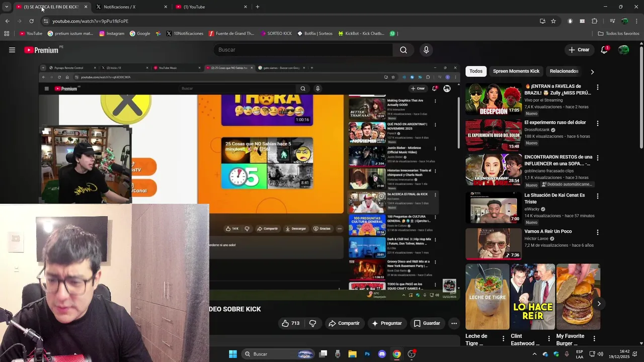Click the Héctor Lavoe channel name

point(537,239)
